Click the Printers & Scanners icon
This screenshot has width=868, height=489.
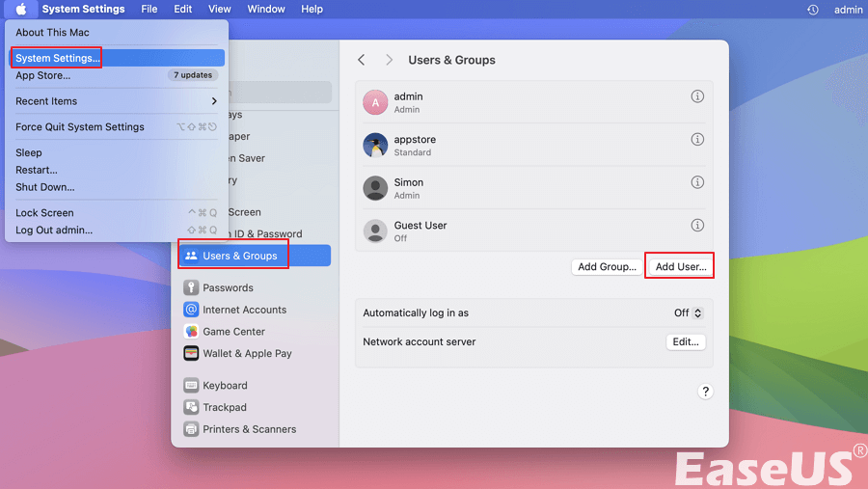coord(191,429)
